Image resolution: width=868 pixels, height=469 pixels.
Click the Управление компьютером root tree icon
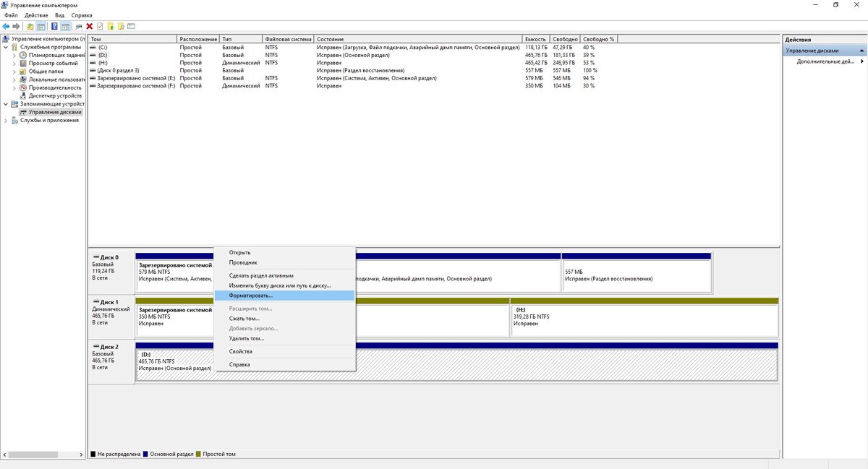[x=6, y=39]
